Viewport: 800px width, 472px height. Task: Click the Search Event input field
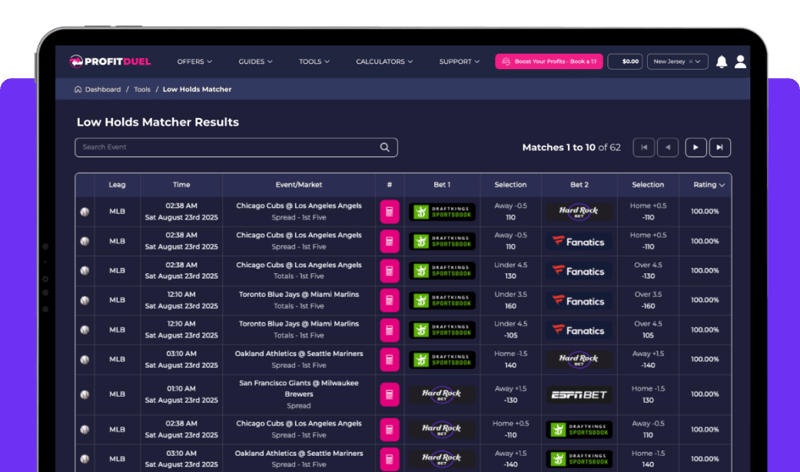coord(225,147)
